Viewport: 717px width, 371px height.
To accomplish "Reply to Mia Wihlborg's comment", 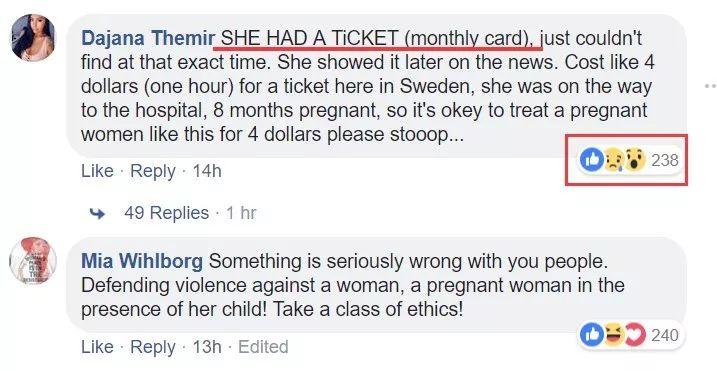I will (x=153, y=347).
